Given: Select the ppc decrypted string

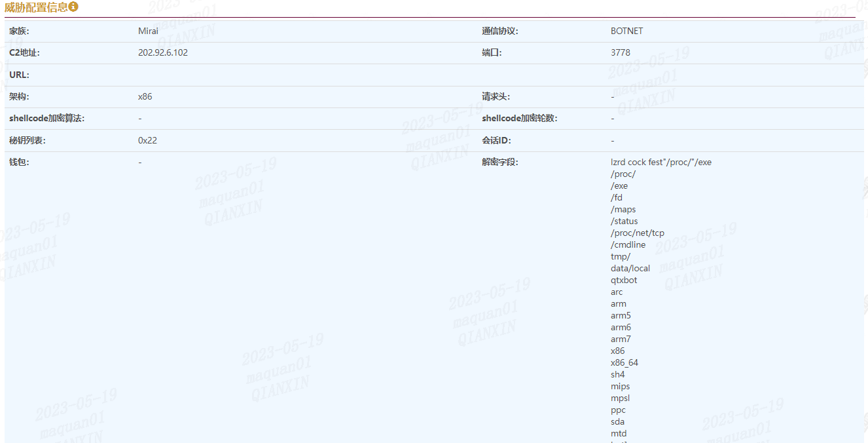Looking at the screenshot, I should point(618,410).
